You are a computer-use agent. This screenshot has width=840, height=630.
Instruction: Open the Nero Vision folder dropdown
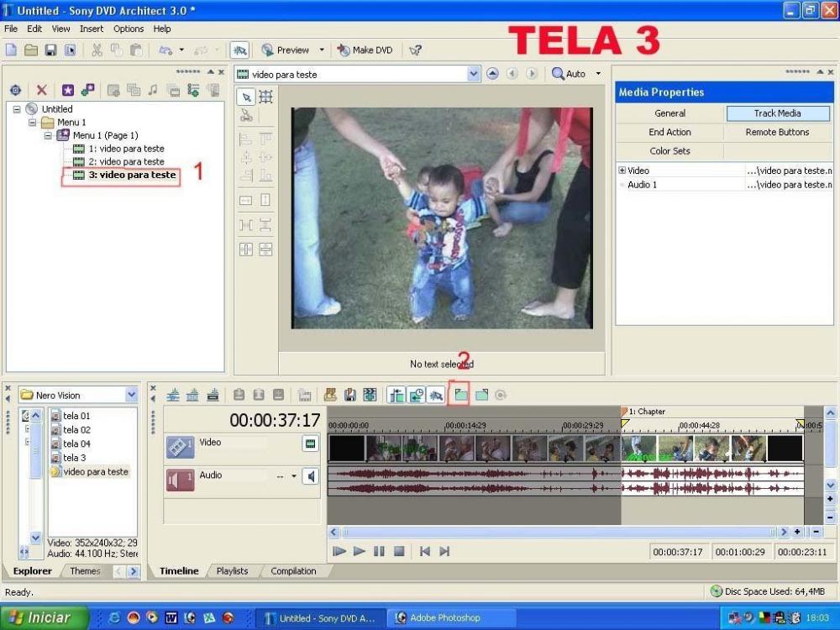131,395
